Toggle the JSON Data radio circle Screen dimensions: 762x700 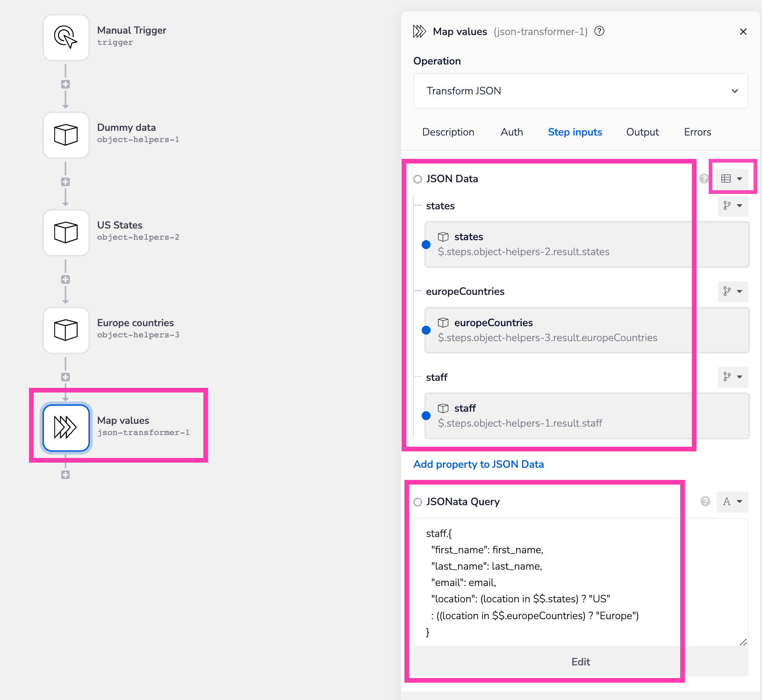(x=417, y=179)
